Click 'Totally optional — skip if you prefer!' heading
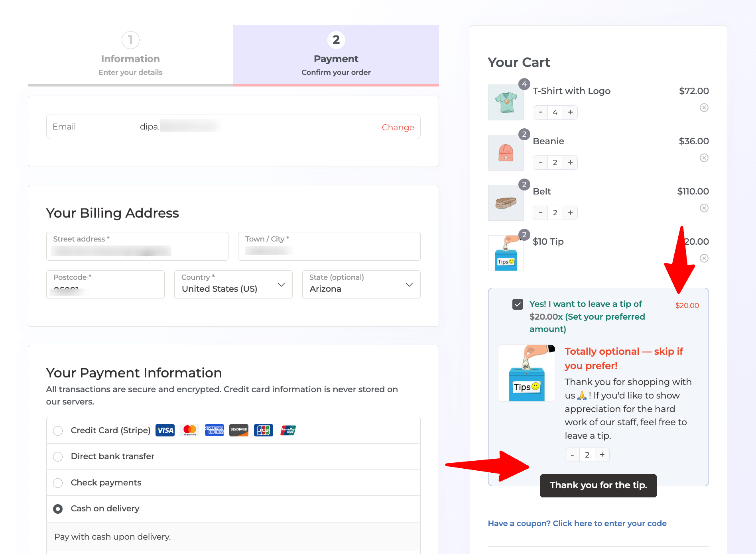Image resolution: width=756 pixels, height=554 pixels. tap(624, 358)
